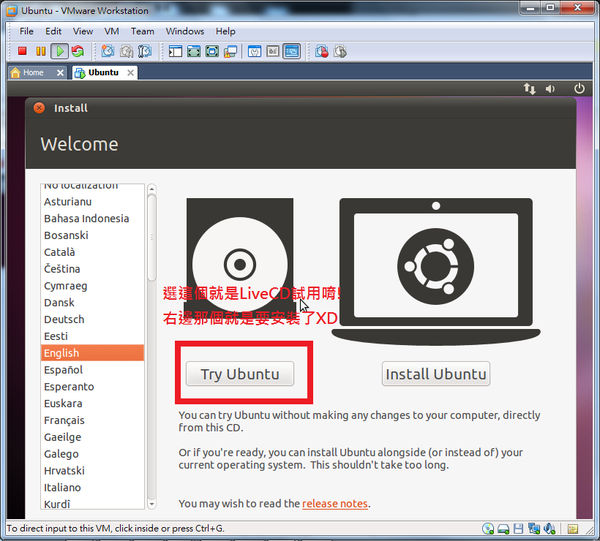Viewport: 600px width, 541px height.
Task: Select Eesti language
Action: pyautogui.click(x=92, y=336)
